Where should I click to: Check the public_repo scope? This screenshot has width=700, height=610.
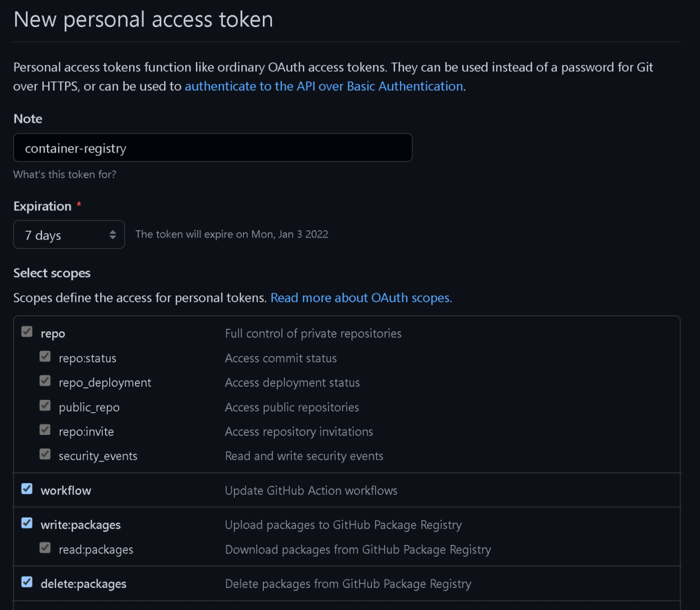pos(45,405)
